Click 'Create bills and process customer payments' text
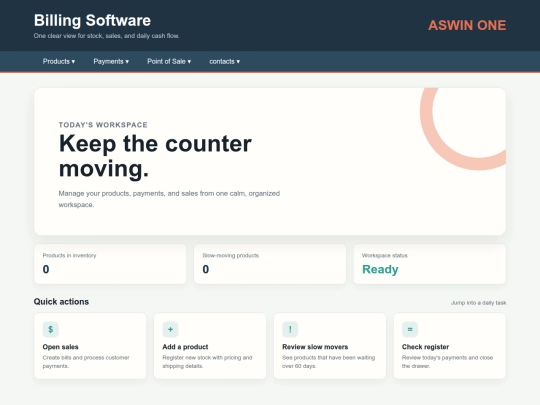 coord(86,362)
